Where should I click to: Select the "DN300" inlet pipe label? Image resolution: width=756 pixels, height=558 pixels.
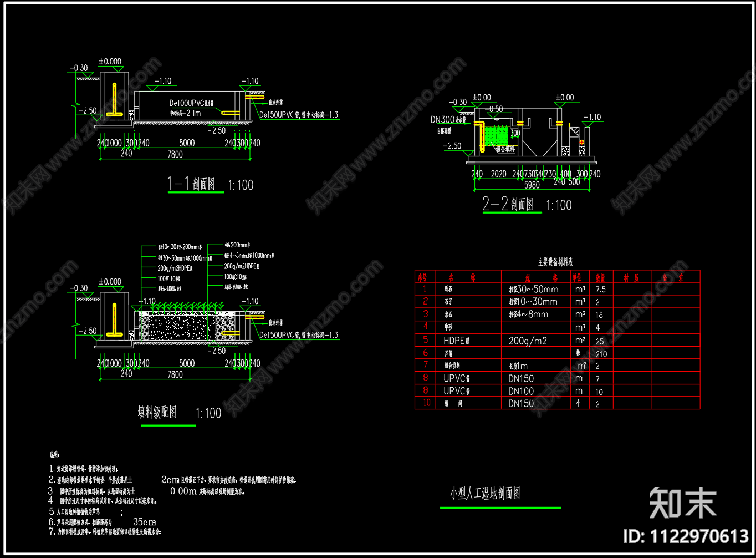click(442, 119)
